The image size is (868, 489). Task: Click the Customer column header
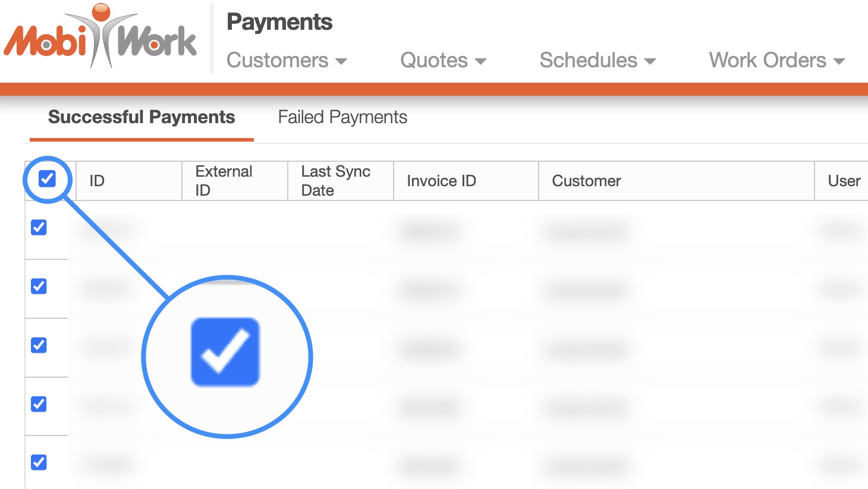click(586, 181)
